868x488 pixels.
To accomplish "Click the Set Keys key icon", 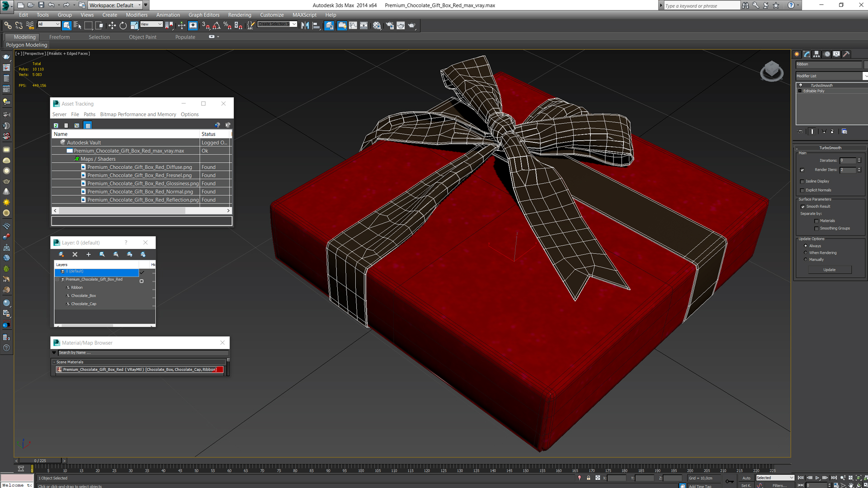I will [x=729, y=481].
